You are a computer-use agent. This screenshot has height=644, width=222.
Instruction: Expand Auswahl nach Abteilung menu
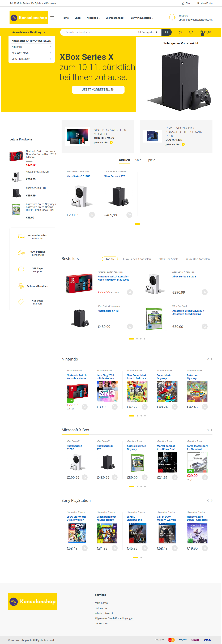(29, 32)
